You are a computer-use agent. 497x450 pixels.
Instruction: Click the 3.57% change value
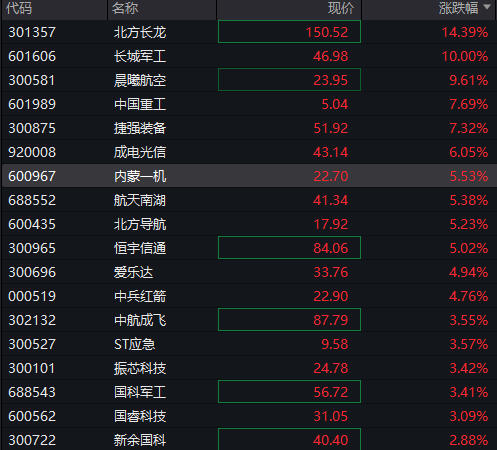[469, 344]
